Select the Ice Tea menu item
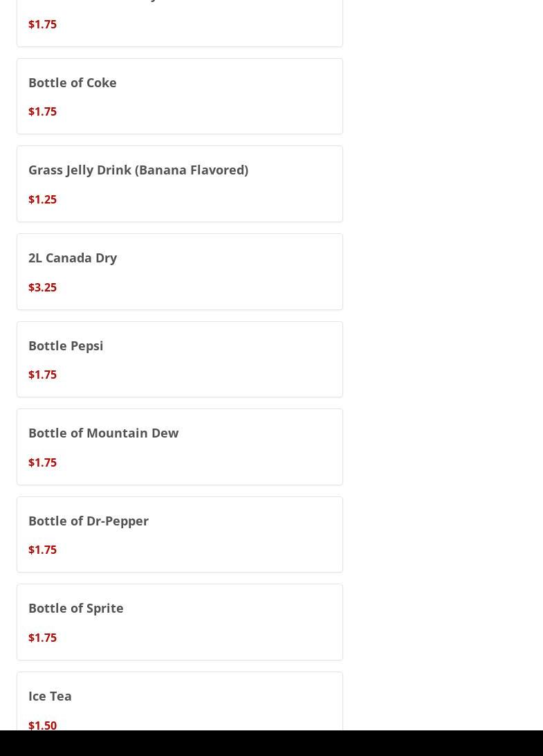The image size is (543, 756). coord(50,696)
